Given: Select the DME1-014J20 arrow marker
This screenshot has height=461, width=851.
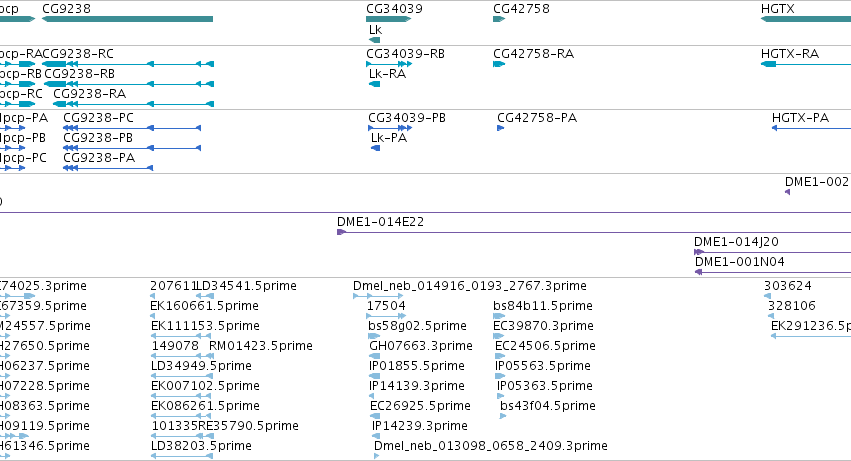Looking at the screenshot, I should [x=699, y=252].
